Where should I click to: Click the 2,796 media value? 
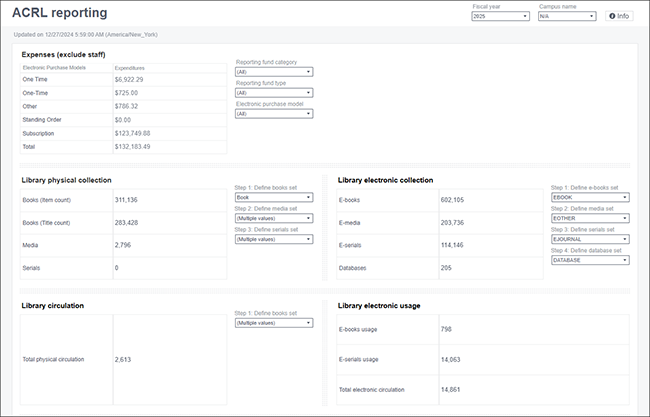point(123,245)
